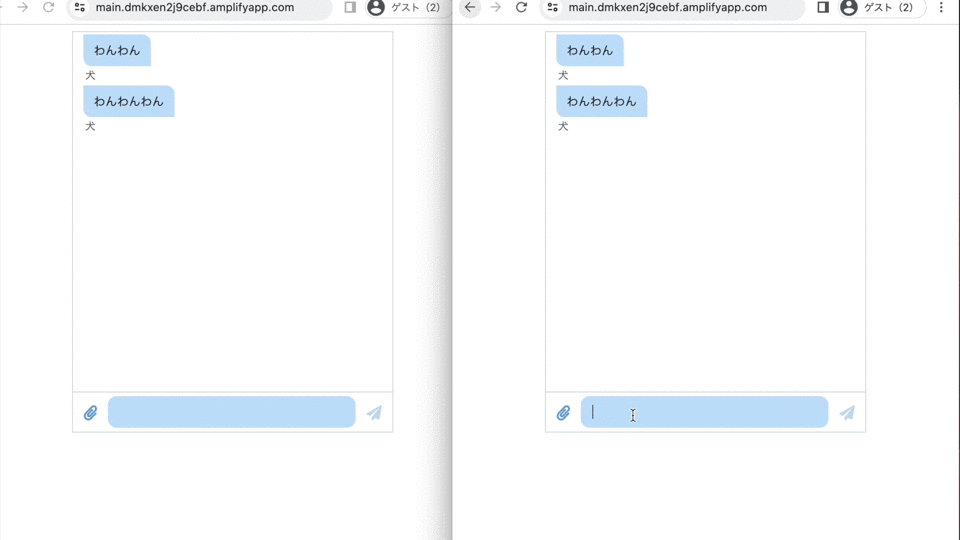Reload page in left browser window
The width and height of the screenshot is (960, 540).
coord(48,7)
